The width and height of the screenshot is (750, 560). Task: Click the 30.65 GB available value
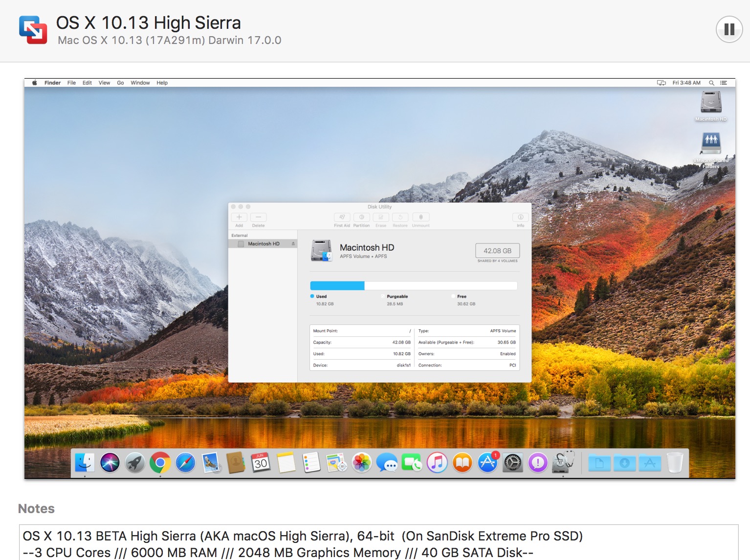click(507, 343)
